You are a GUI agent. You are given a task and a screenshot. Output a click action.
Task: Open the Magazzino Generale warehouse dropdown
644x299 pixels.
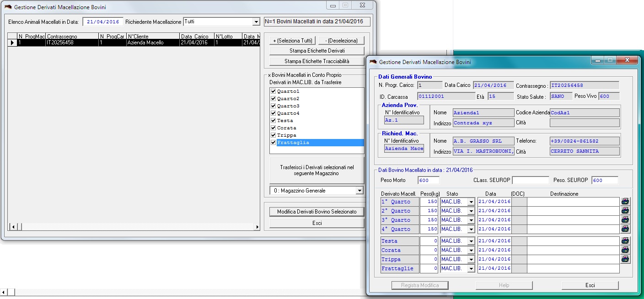pos(360,191)
